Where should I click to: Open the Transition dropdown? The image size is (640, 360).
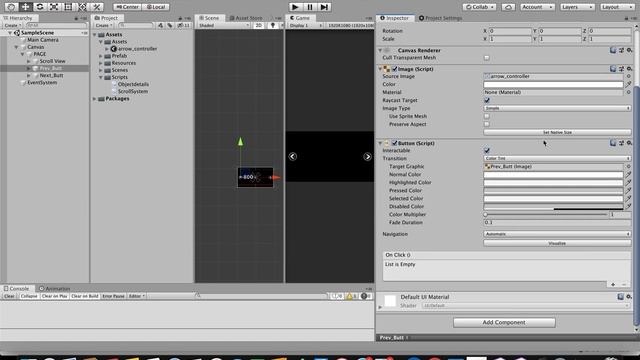click(557, 158)
